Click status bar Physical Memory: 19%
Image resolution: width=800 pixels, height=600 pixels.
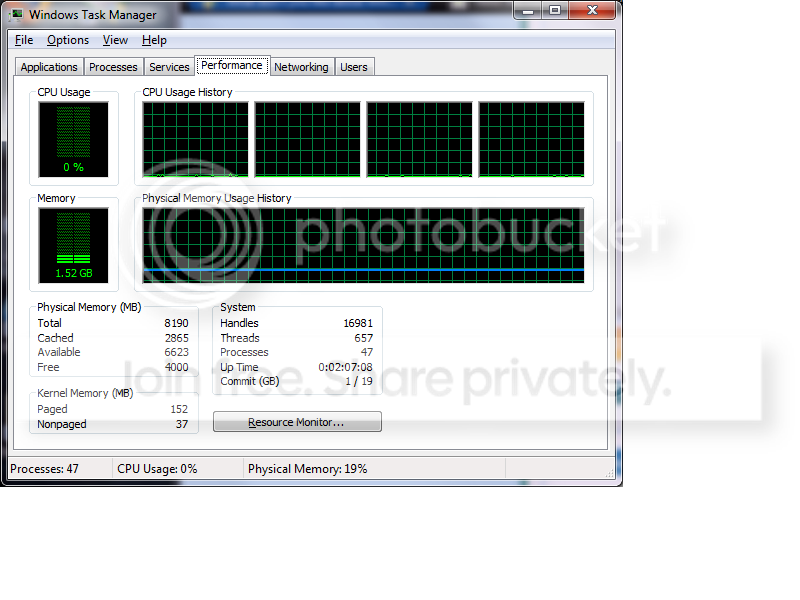click(x=308, y=469)
